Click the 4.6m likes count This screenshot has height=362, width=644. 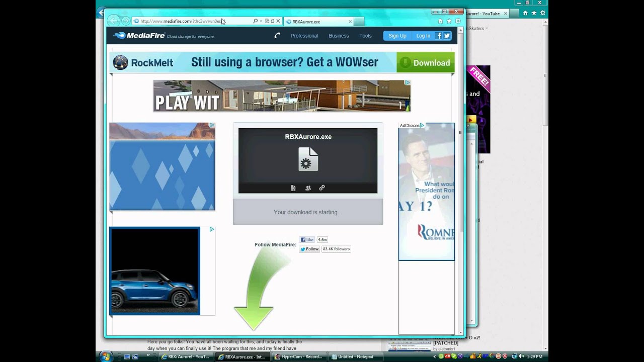[323, 240]
